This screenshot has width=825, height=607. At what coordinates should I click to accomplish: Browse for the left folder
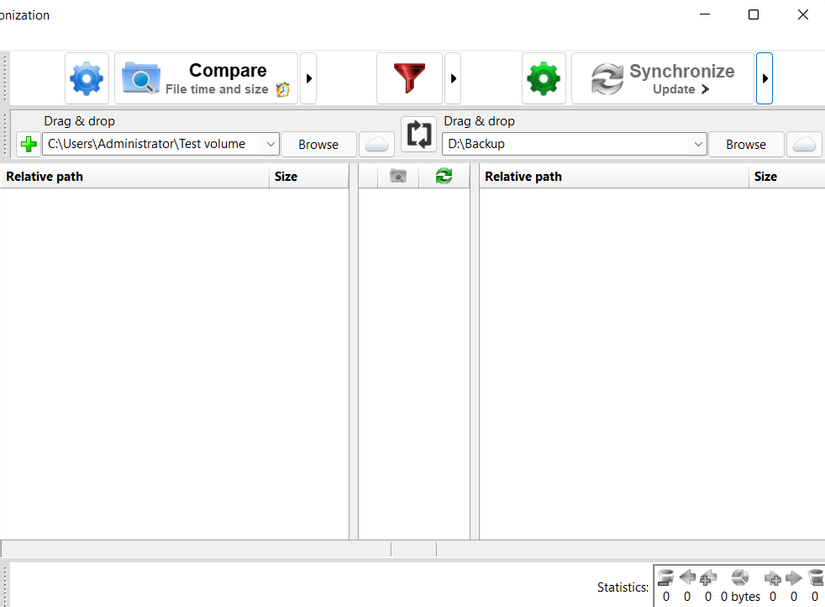pyautogui.click(x=318, y=144)
